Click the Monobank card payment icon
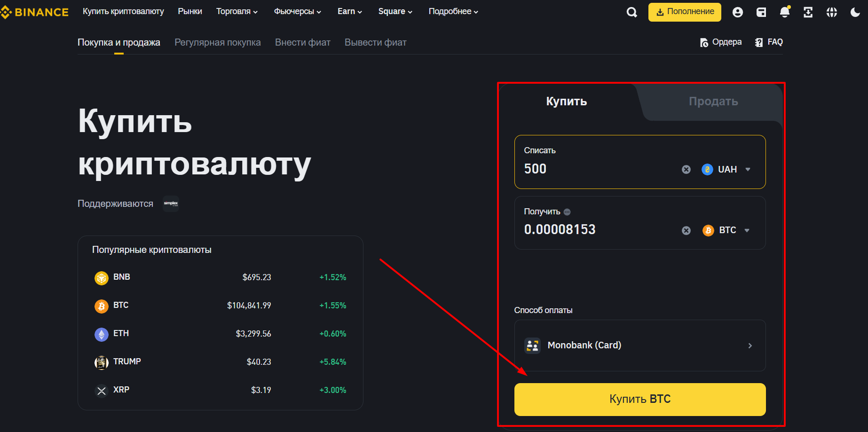868x432 pixels. coord(532,346)
